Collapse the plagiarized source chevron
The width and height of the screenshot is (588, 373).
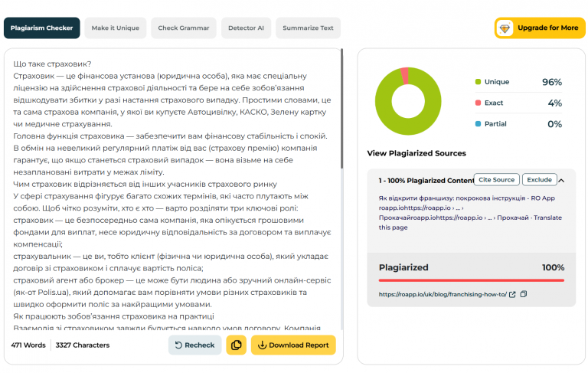(x=561, y=181)
